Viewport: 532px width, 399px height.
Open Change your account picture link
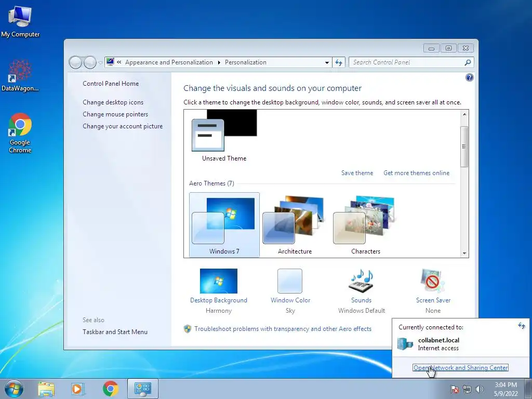pos(123,126)
